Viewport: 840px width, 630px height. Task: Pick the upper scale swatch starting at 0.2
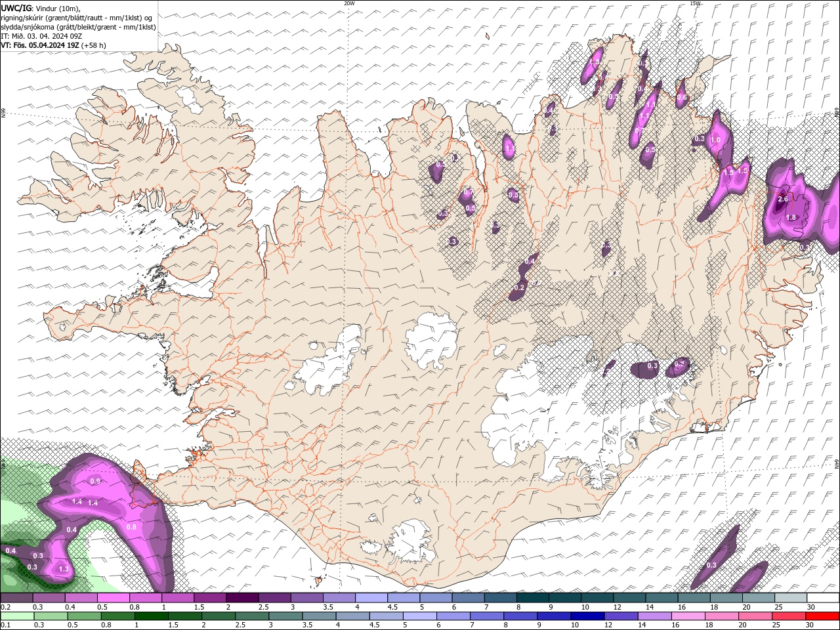click(x=16, y=598)
